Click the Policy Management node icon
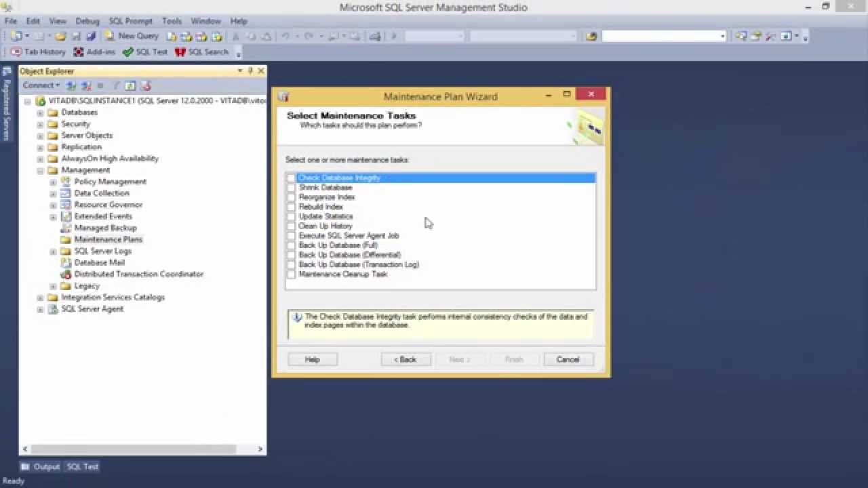This screenshot has width=868, height=488. 66,182
